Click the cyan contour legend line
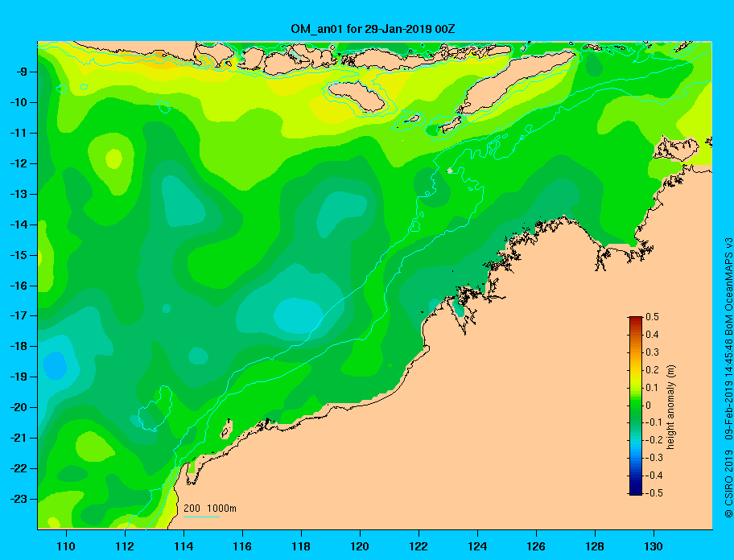Image resolution: width=734 pixels, height=560 pixels. (201, 517)
